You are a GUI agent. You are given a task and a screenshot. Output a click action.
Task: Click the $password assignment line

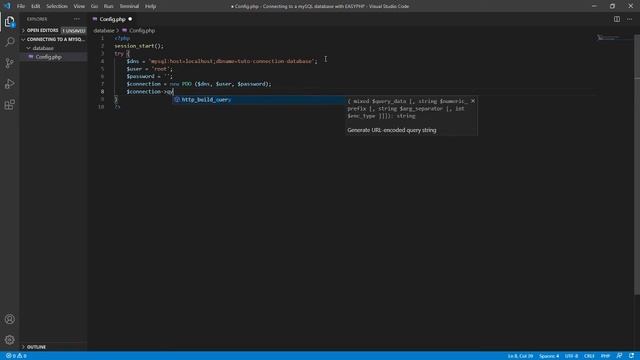click(x=149, y=76)
